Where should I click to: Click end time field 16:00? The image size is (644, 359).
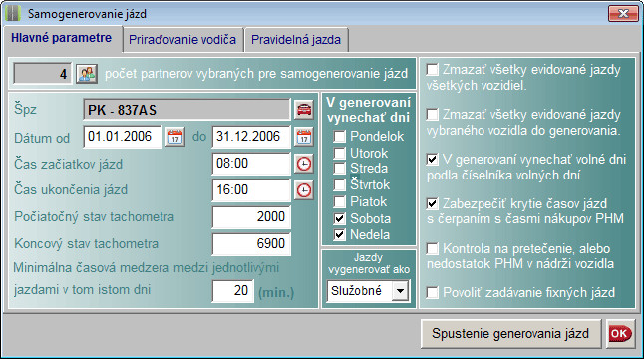click(x=251, y=190)
